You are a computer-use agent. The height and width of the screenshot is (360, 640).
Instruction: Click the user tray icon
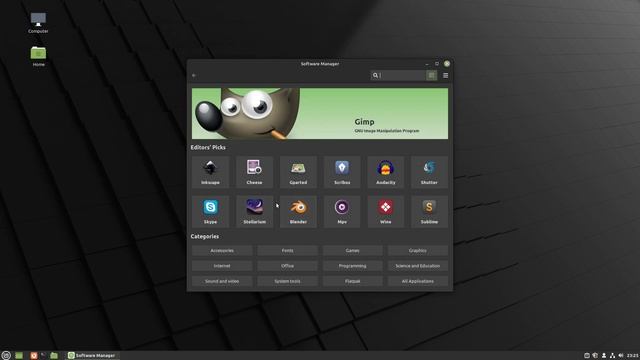coord(604,356)
